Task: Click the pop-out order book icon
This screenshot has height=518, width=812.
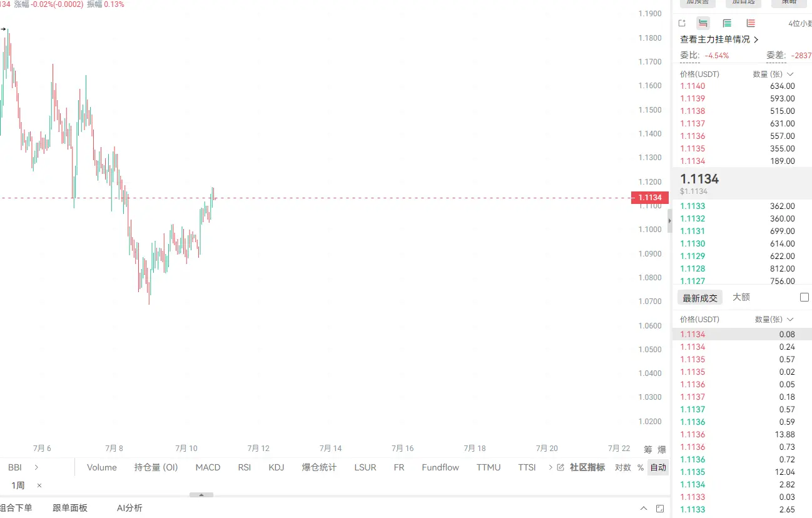Action: [682, 24]
